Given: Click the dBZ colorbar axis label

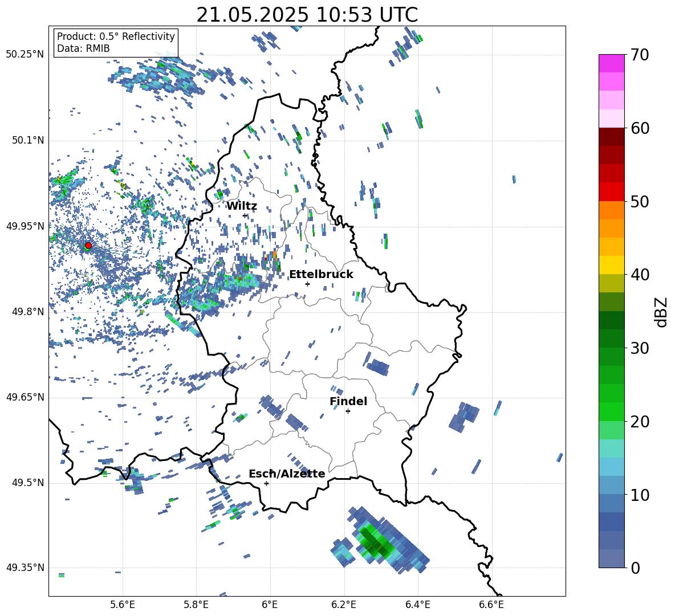Looking at the screenshot, I should pyautogui.click(x=662, y=312).
